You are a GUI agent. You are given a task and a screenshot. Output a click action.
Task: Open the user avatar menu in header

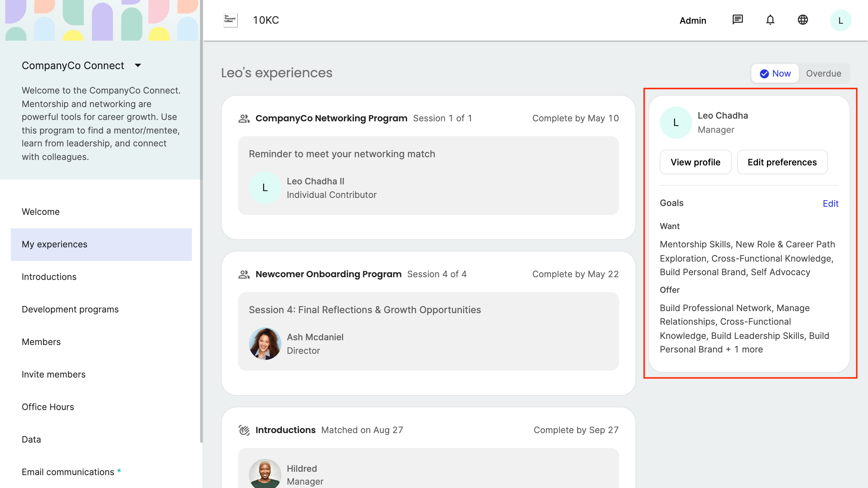tap(840, 21)
